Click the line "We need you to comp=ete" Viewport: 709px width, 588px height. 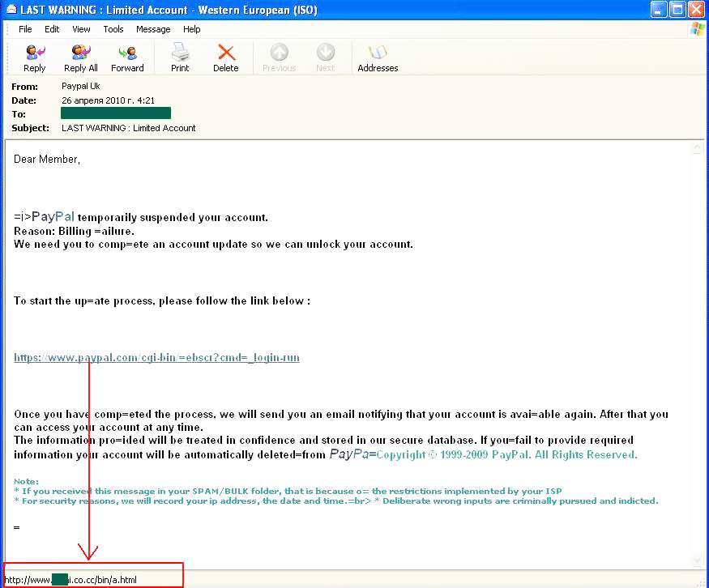213,245
